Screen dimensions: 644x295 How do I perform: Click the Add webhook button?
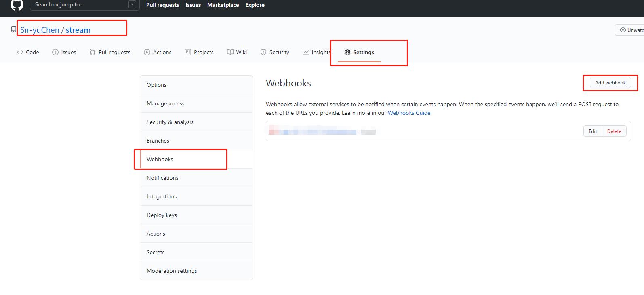pyautogui.click(x=610, y=83)
